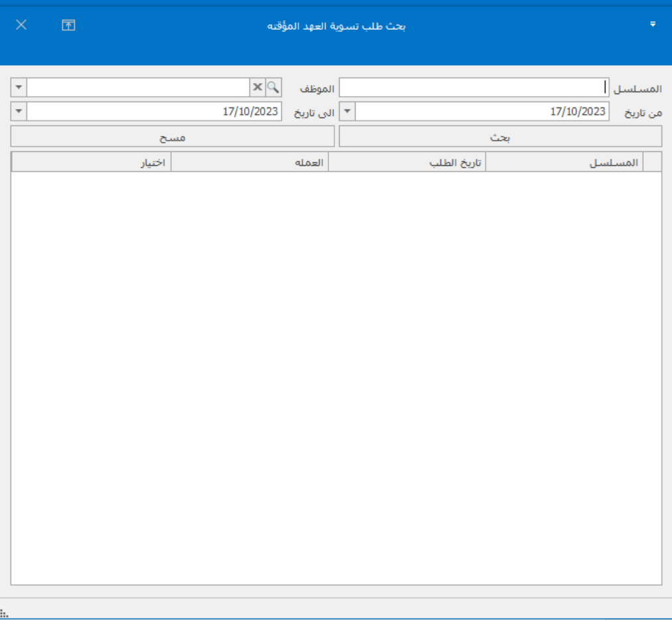The width and height of the screenshot is (672, 620).
Task: Click the resize grip in the status bar
Action: click(4, 613)
